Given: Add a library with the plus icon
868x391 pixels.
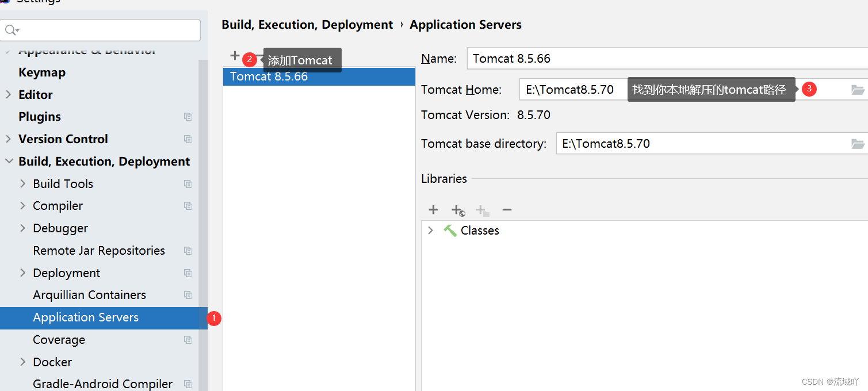Looking at the screenshot, I should point(433,210).
